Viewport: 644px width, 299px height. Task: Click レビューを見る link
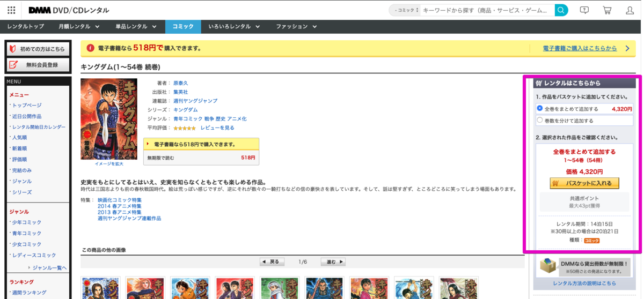(x=217, y=128)
